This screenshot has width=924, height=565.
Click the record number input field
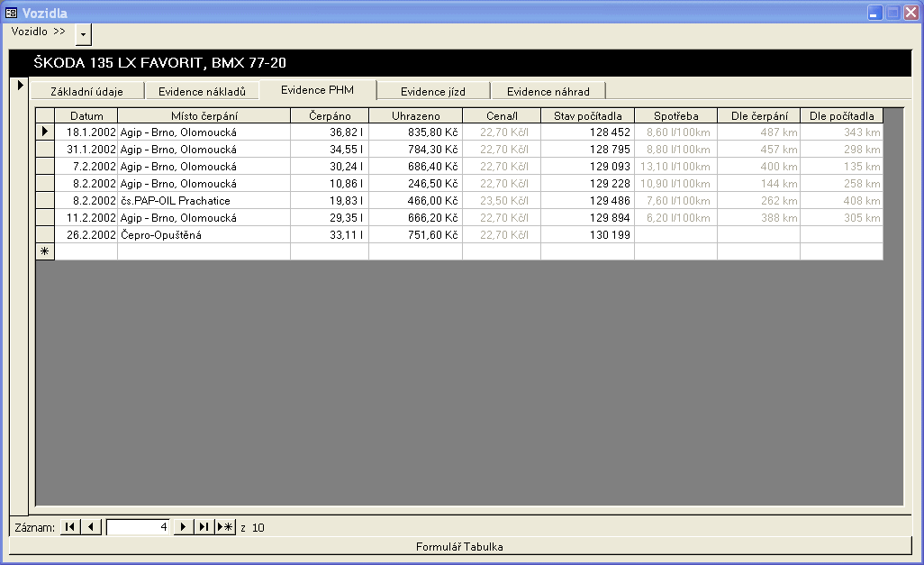coord(138,527)
